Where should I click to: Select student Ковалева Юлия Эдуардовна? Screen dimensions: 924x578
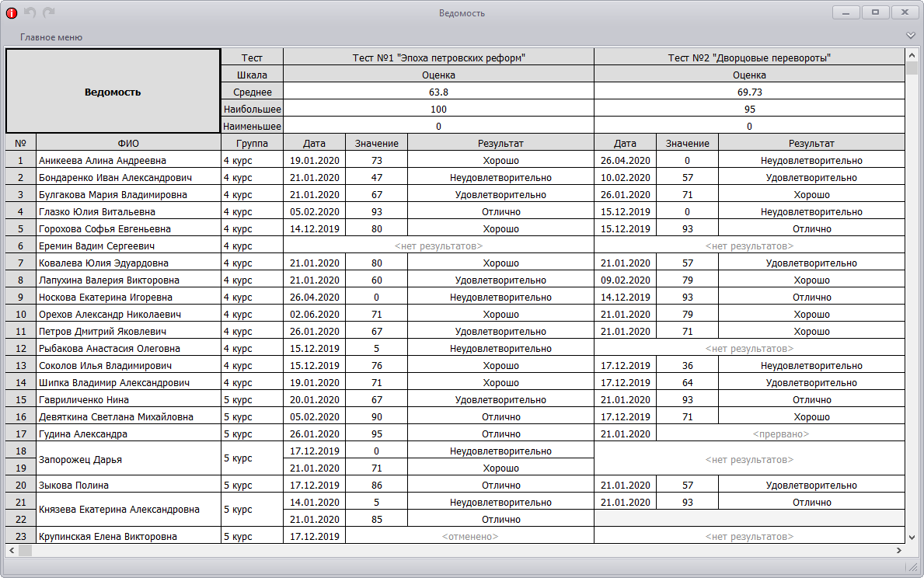coord(128,262)
